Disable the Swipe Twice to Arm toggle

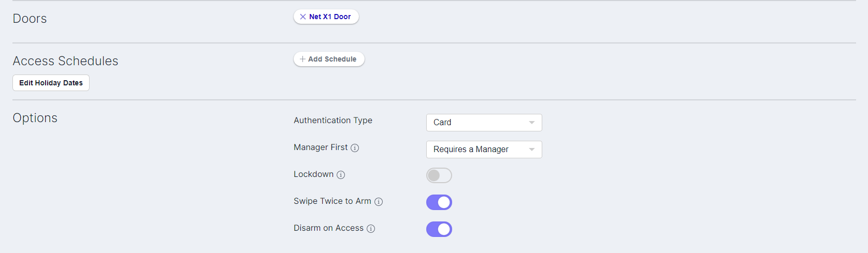point(439,202)
